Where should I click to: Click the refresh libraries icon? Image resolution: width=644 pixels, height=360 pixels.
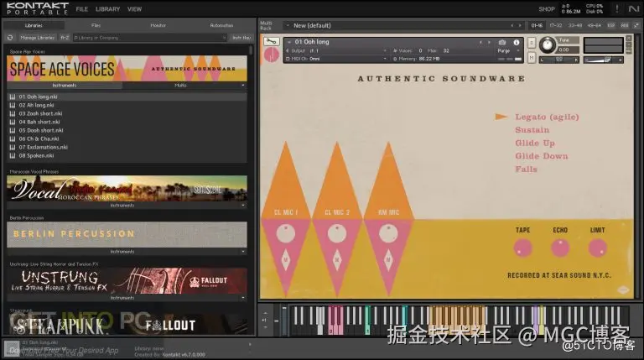pos(10,38)
